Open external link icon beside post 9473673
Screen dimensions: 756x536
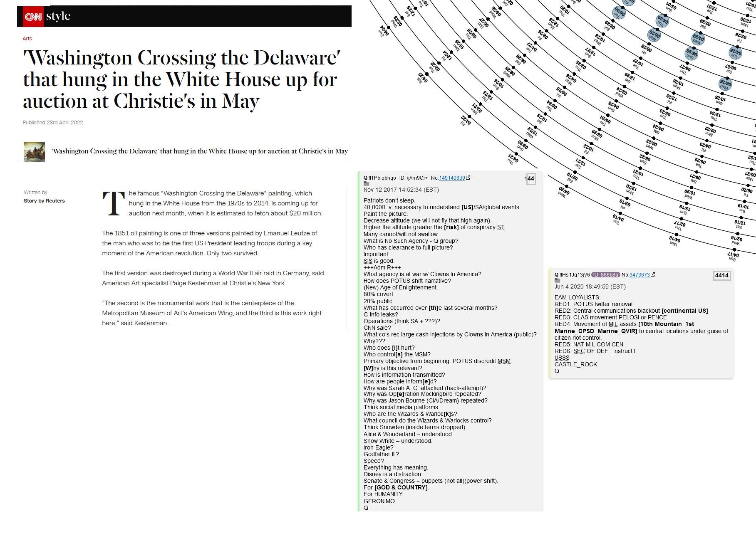[x=653, y=274]
